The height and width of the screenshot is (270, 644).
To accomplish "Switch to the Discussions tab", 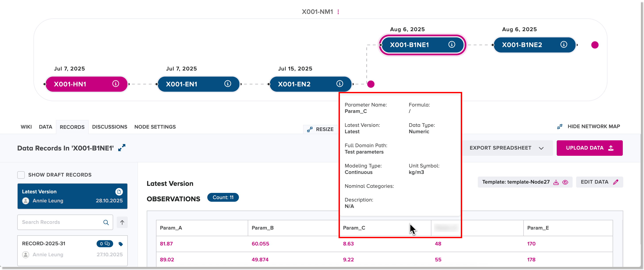I will point(109,127).
